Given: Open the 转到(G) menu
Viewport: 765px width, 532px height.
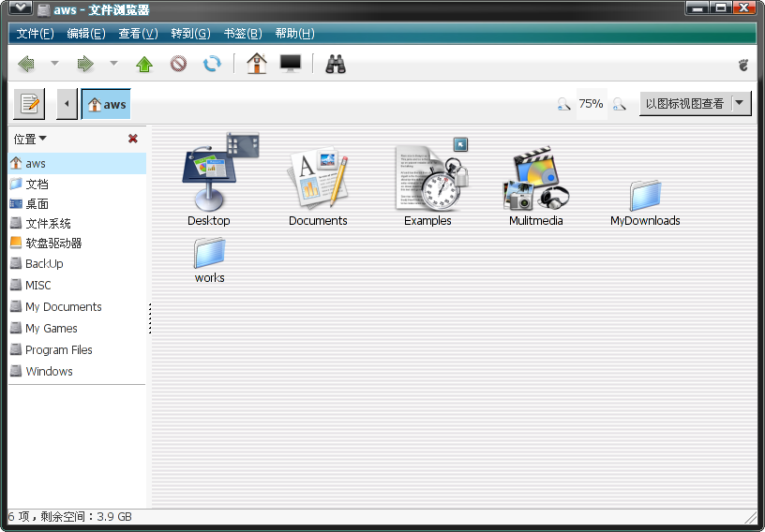Looking at the screenshot, I should (190, 33).
